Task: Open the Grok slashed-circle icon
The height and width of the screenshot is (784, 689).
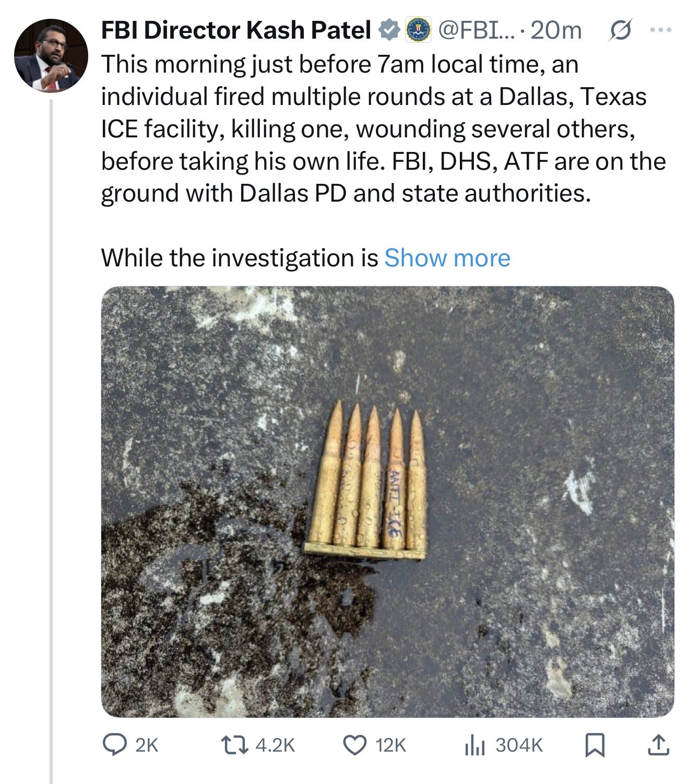Action: [621, 30]
